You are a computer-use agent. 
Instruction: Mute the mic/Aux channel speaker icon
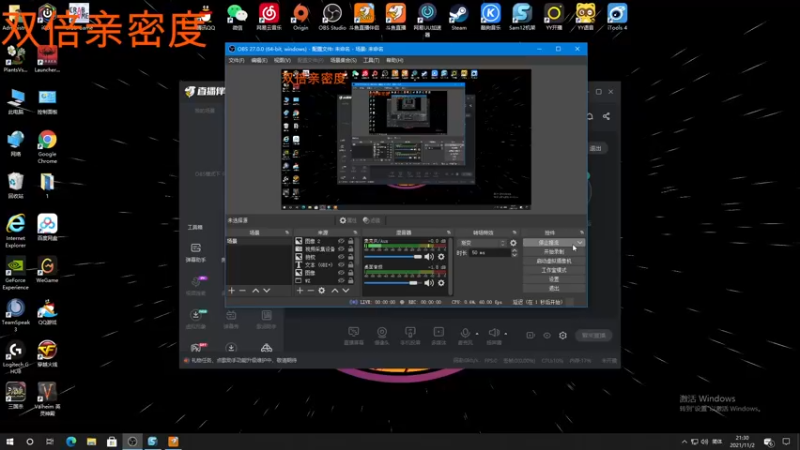[x=429, y=257]
